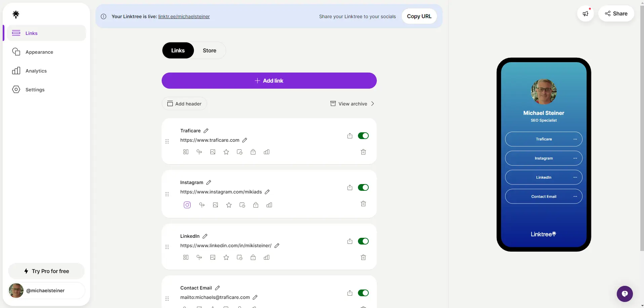Open LinkedIn link analytics bar chart icon

267,257
